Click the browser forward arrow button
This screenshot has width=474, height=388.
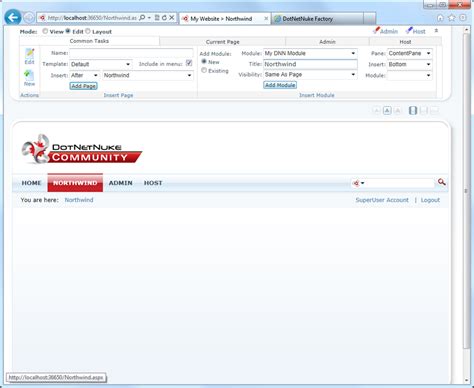tap(29, 18)
